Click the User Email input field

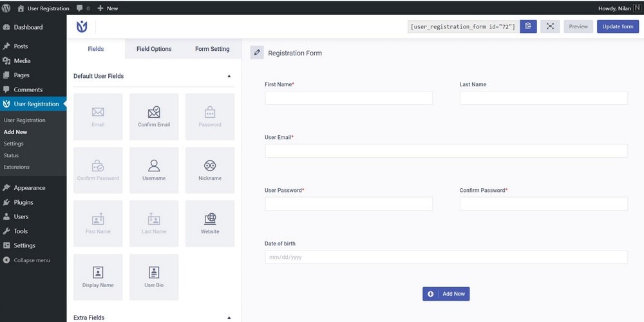click(x=446, y=151)
